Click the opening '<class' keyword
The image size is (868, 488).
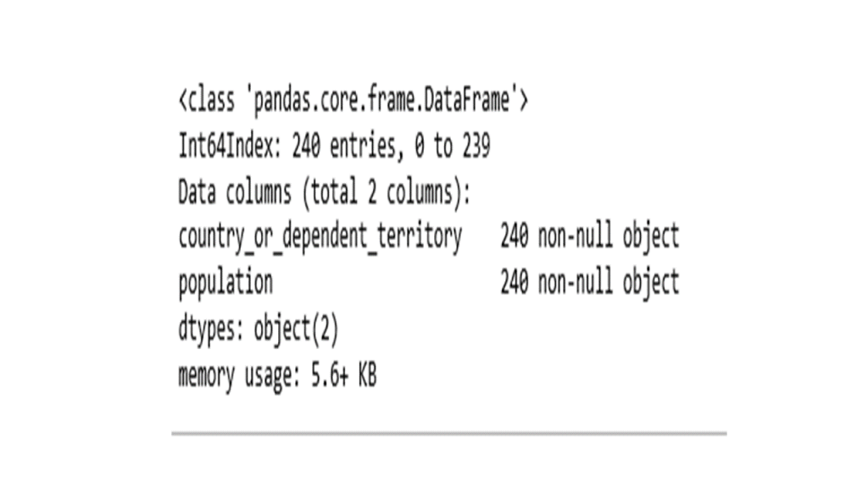[x=207, y=101]
